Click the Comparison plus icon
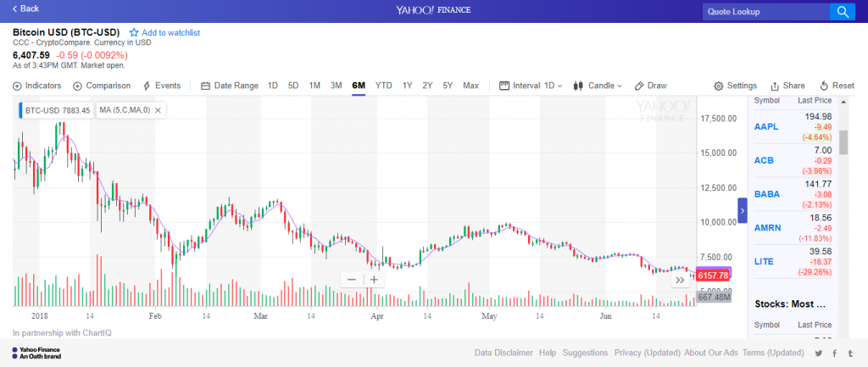This screenshot has height=367, width=868. (78, 86)
